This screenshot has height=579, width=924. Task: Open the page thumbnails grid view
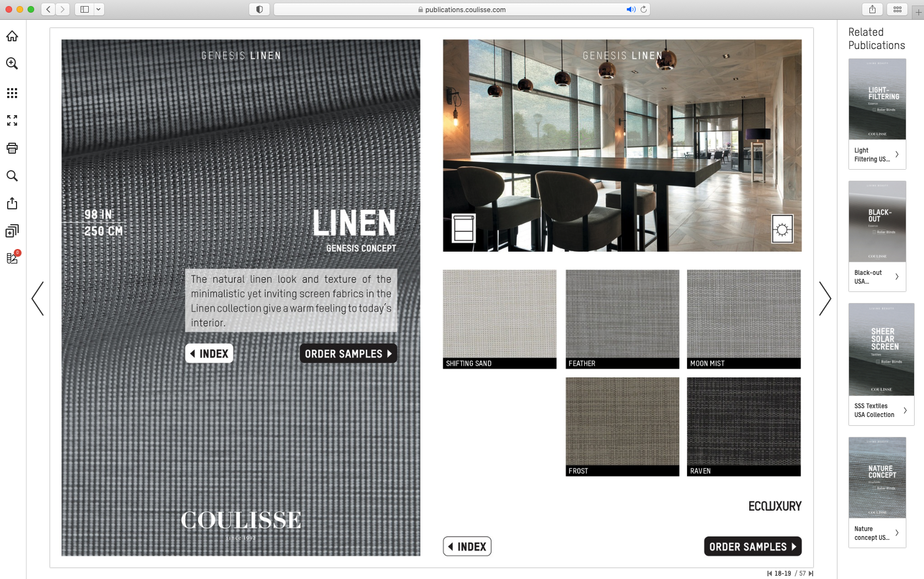click(12, 93)
